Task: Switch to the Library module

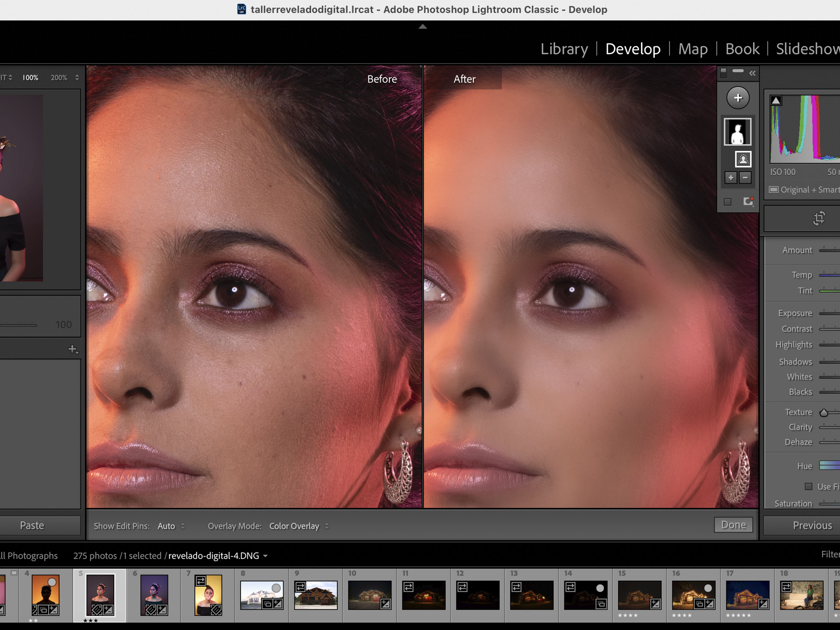Action: pyautogui.click(x=564, y=49)
